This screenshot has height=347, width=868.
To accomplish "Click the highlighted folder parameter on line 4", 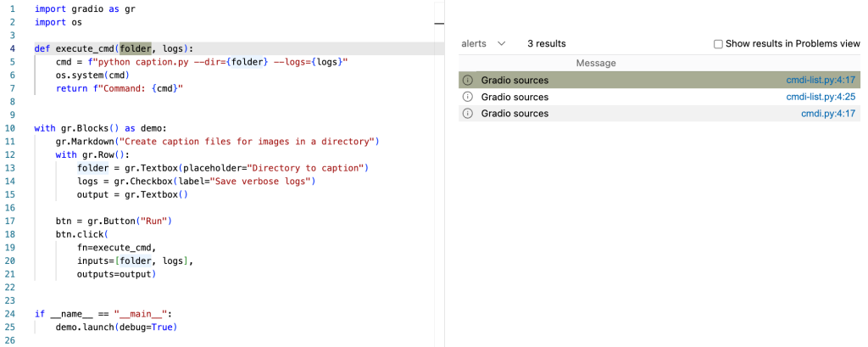I will [136, 48].
